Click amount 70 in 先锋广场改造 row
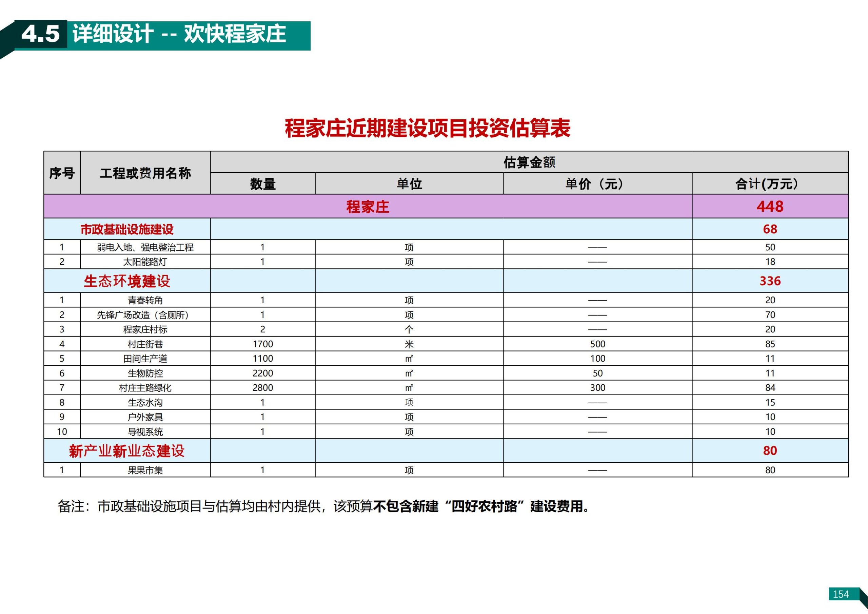This screenshot has height=614, width=868. (770, 315)
